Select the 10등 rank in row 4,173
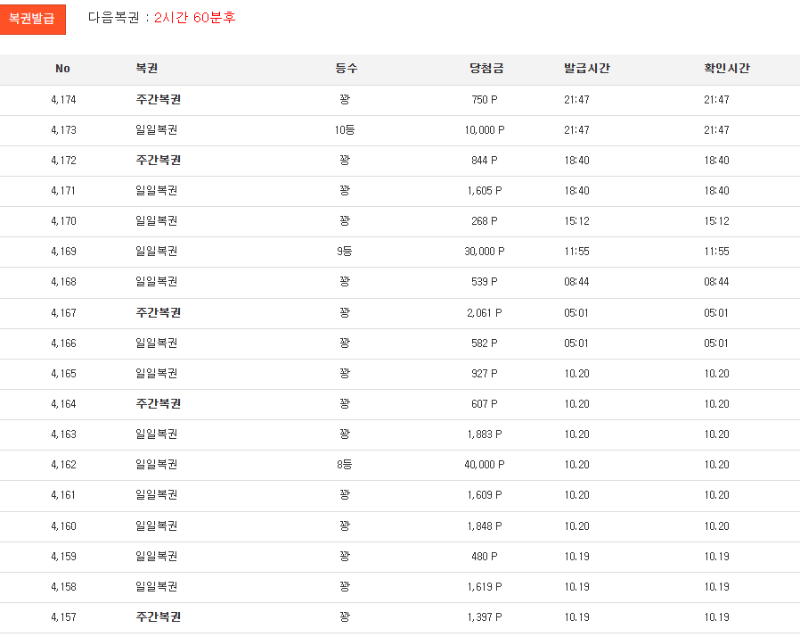Screen dimensions: 800x637 (345, 130)
